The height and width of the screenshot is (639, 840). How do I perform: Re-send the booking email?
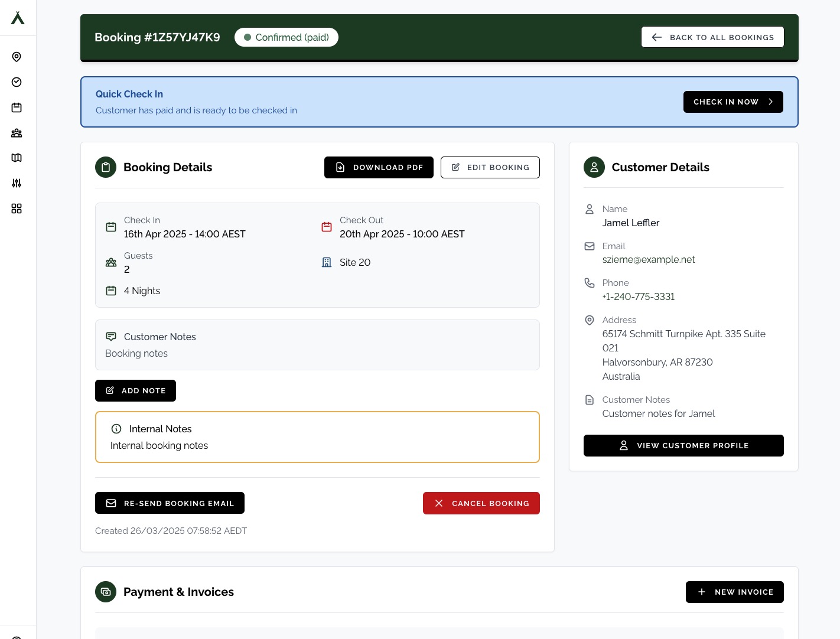point(170,503)
